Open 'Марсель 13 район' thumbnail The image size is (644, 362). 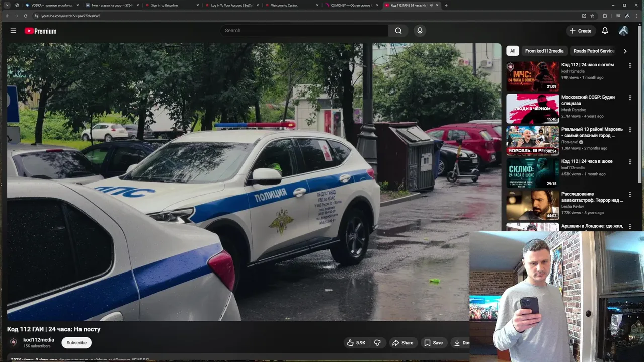pyautogui.click(x=532, y=141)
